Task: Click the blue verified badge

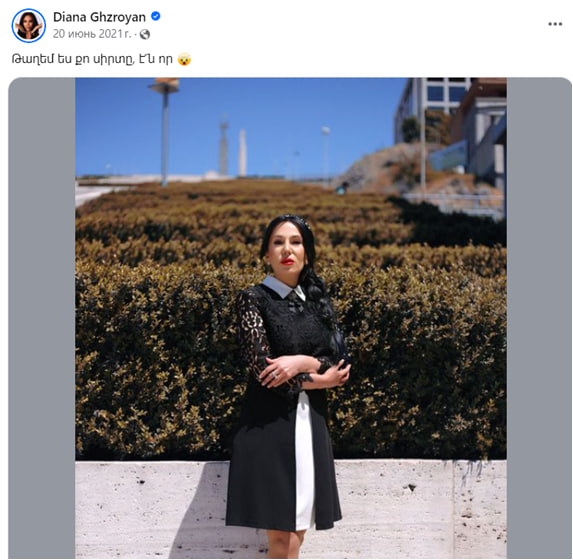Action: (156, 16)
